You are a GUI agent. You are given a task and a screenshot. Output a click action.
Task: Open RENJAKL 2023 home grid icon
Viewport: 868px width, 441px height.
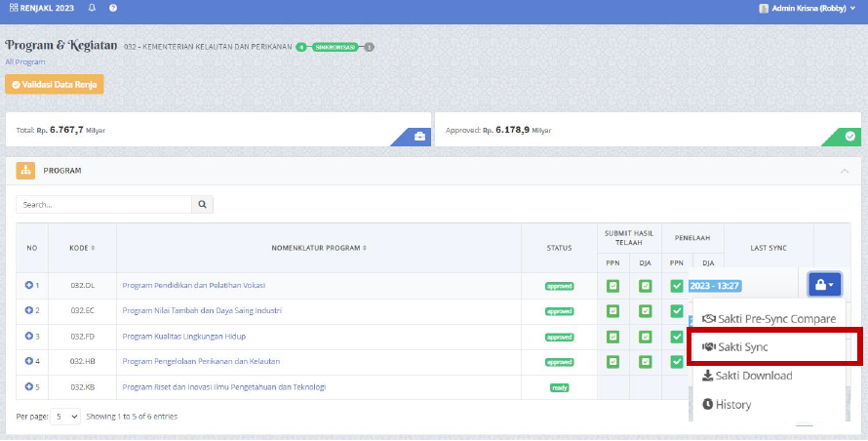tap(13, 8)
